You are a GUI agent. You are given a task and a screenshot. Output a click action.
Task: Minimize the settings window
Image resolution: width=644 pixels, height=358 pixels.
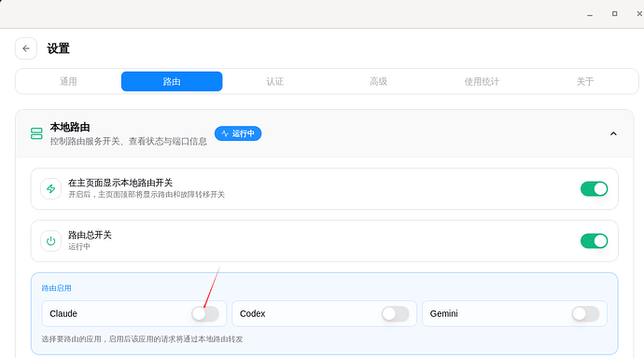[x=590, y=14]
